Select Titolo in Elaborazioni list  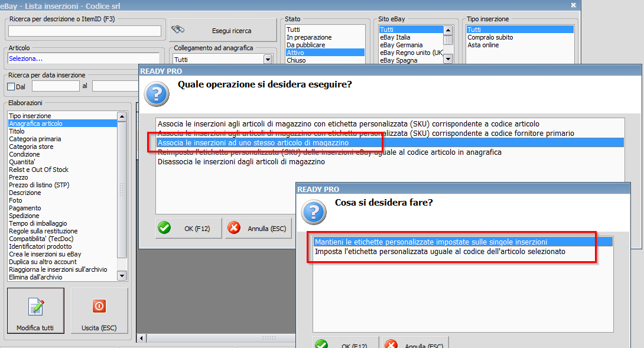63,131
